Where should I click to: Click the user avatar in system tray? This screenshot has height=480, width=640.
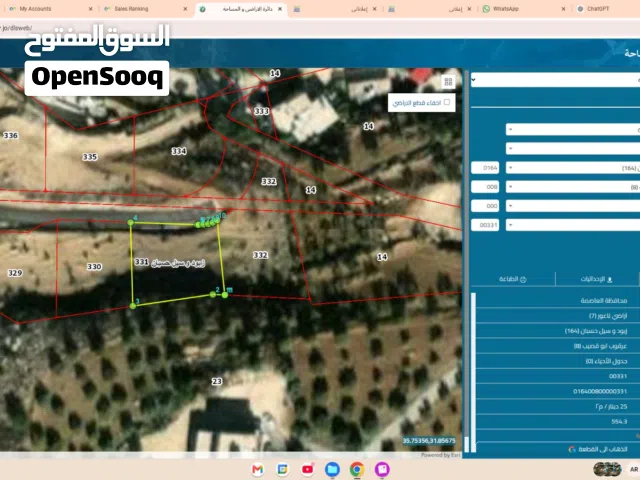point(607,469)
